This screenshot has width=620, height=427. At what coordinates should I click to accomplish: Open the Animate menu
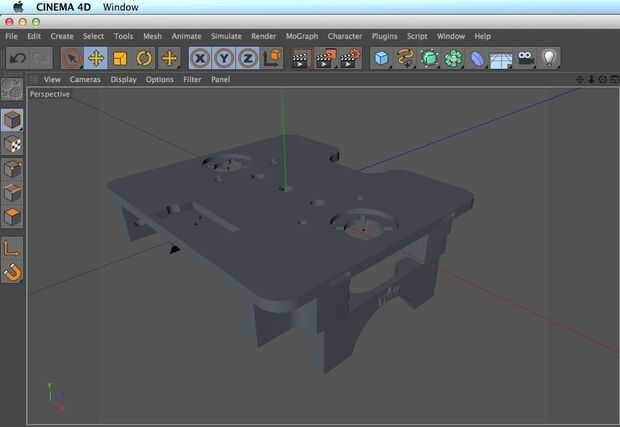187,36
